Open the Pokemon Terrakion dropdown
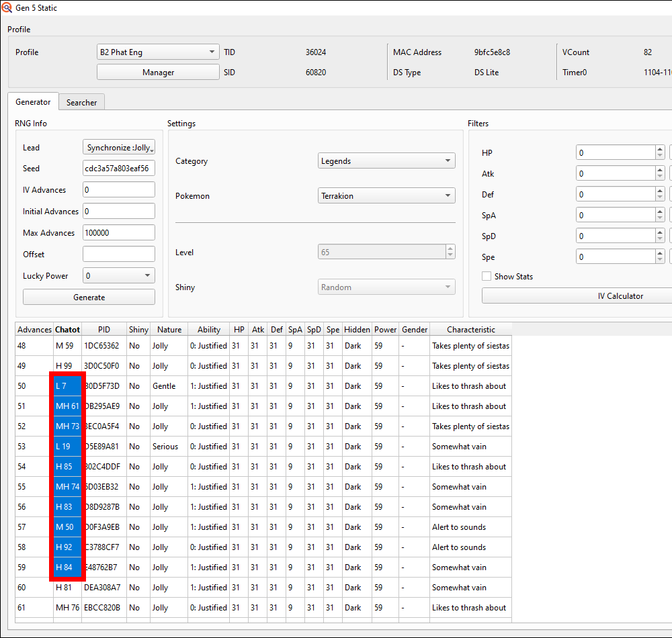Screen dimensions: 672x638 386,196
